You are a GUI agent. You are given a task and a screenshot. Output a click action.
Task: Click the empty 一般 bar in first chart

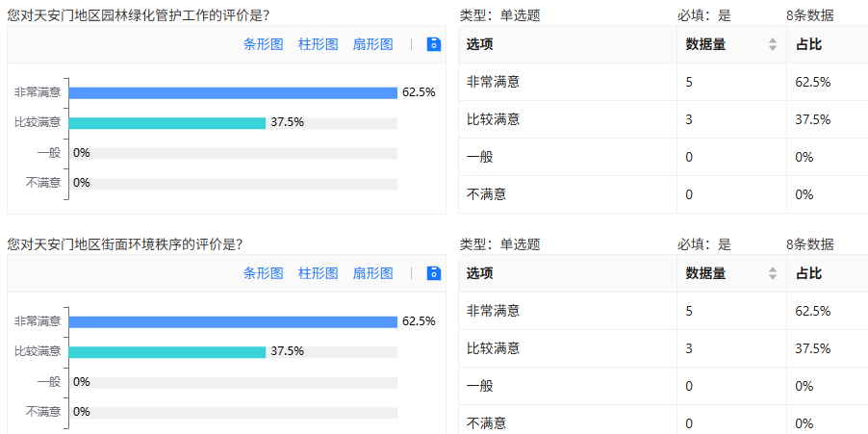pos(233,153)
